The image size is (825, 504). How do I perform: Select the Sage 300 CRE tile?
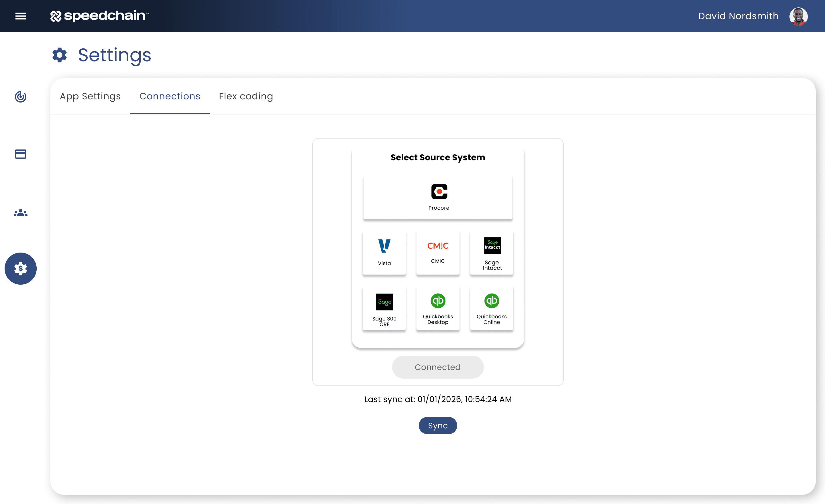click(x=384, y=308)
